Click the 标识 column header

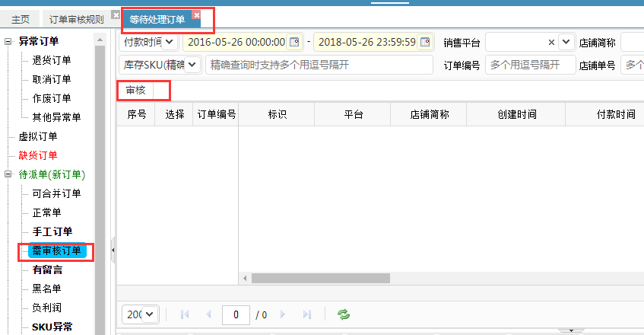[x=277, y=114]
